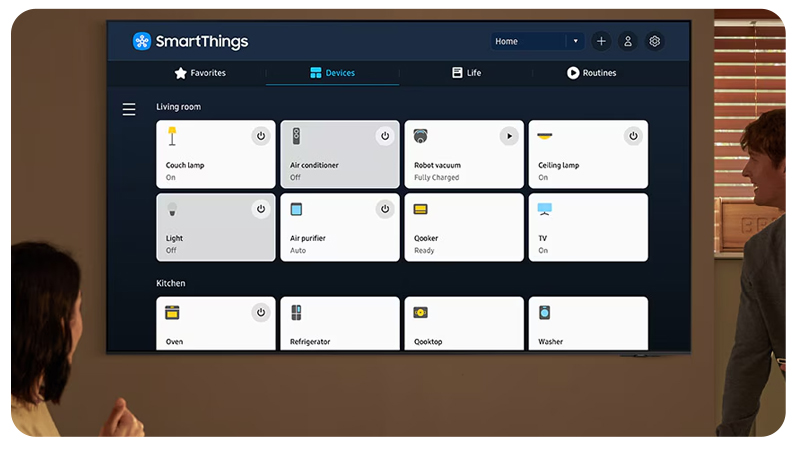Go to the Routines tab
The height and width of the screenshot is (450, 800).
591,73
